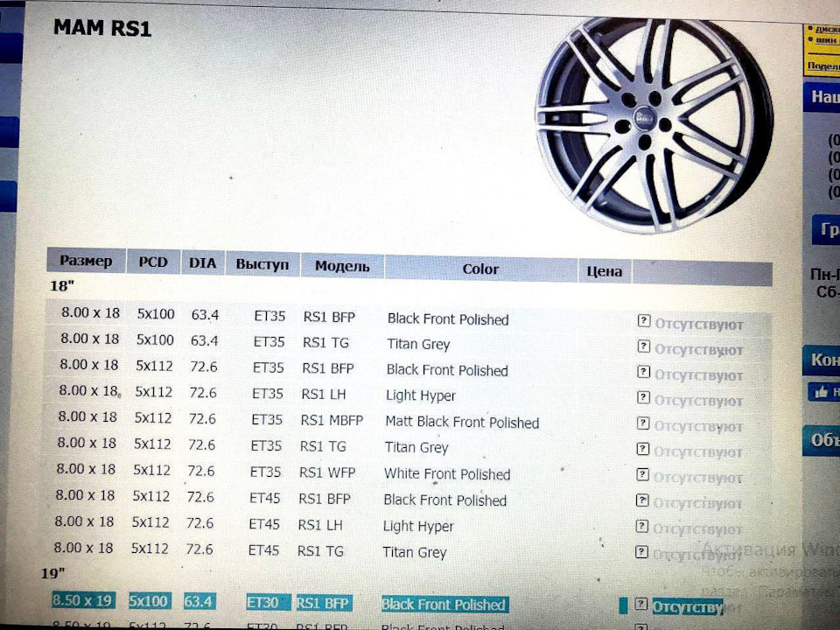840x630 pixels.
Task: Click the question mark icon in the RS1 MBFP row
Action: [643, 423]
